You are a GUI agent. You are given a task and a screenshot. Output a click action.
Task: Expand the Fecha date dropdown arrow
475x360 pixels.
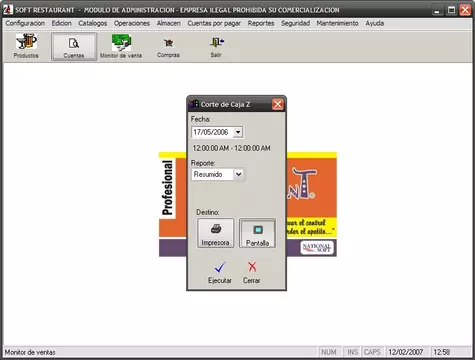click(x=238, y=132)
